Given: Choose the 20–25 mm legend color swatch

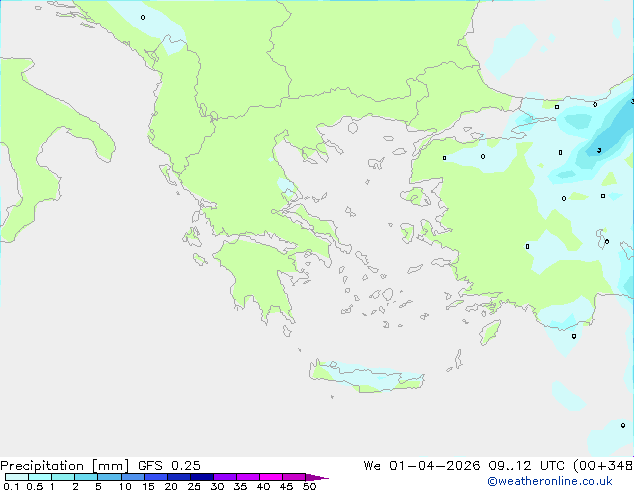Looking at the screenshot, I should pyautogui.click(x=179, y=477).
